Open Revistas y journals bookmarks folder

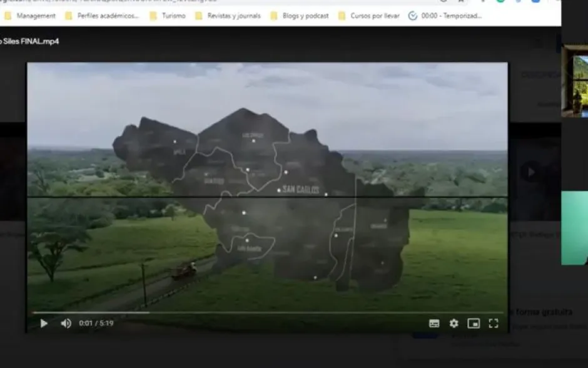[x=228, y=16]
